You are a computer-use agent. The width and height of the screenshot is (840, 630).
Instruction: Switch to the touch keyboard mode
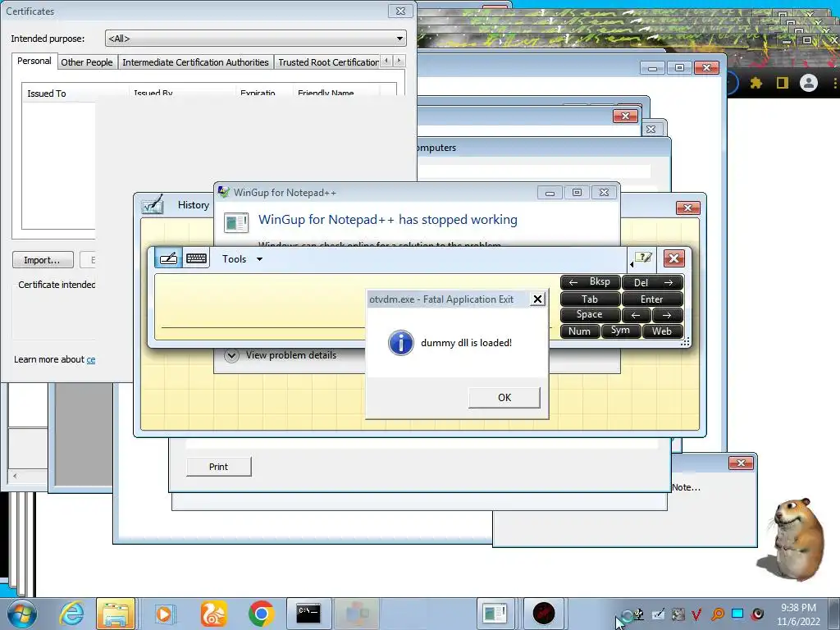196,258
